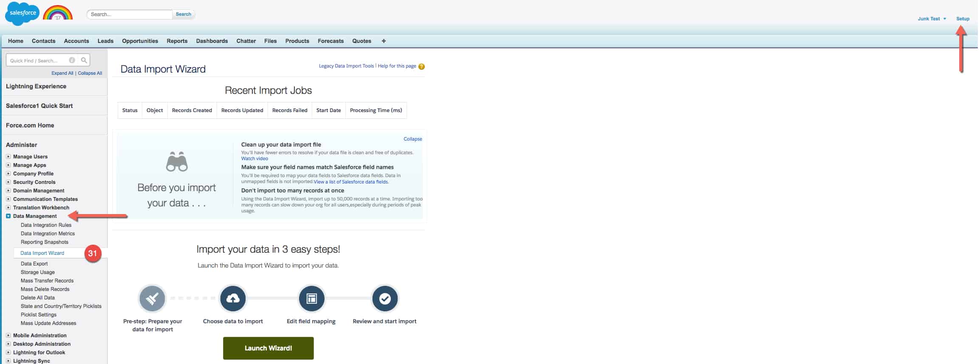Click Collapse All in the sidebar
980x364 pixels.
[90, 73]
